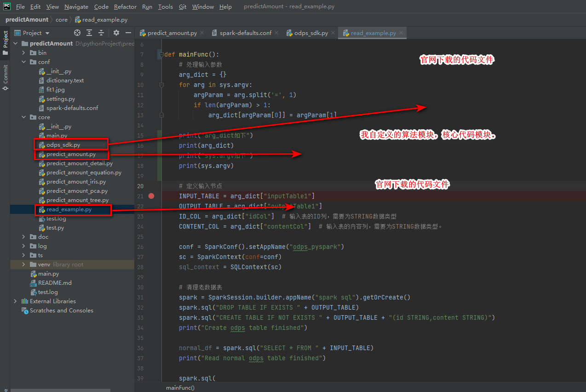Viewport: 586px width, 392px height.
Task: Close the read_example.py tab
Action: pyautogui.click(x=401, y=33)
